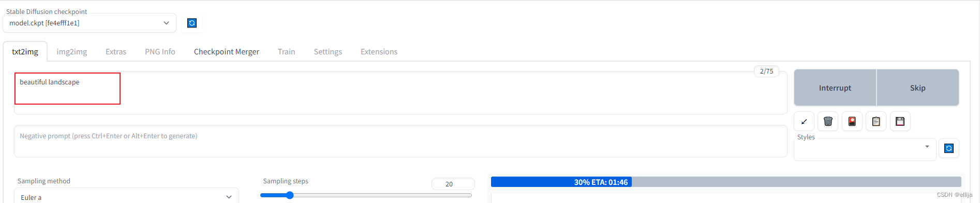The height and width of the screenshot is (203, 980).
Task: Click the red card extra networks icon
Action: point(852,122)
